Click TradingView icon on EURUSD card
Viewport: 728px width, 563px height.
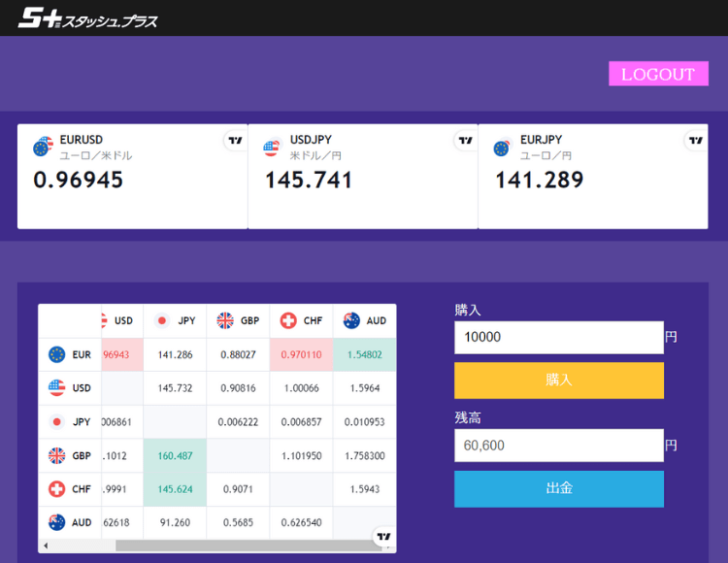point(235,141)
